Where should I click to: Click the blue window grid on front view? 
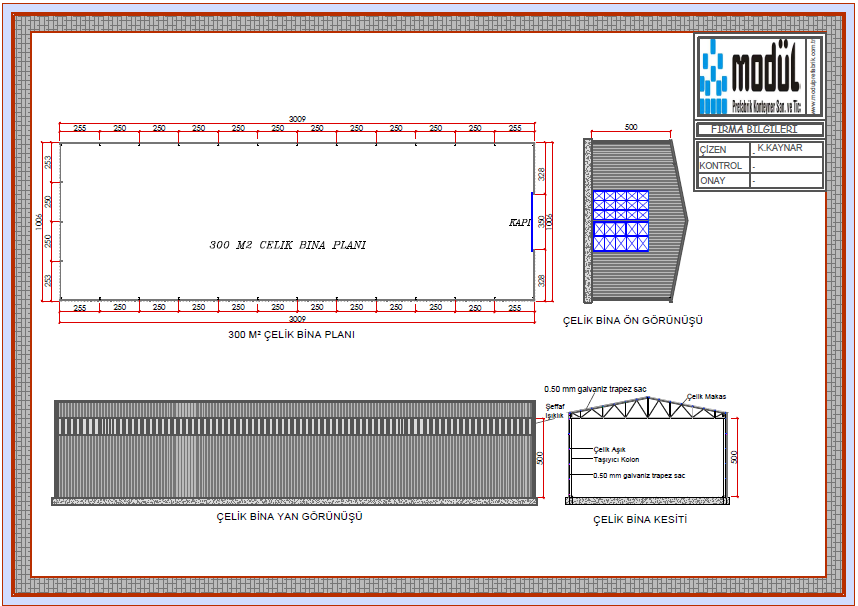620,219
